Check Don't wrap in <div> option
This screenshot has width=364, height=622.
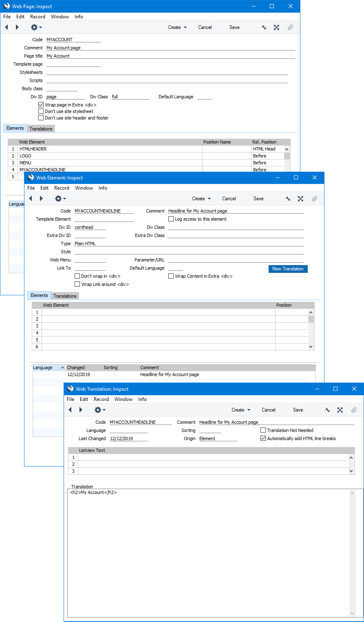[77, 276]
